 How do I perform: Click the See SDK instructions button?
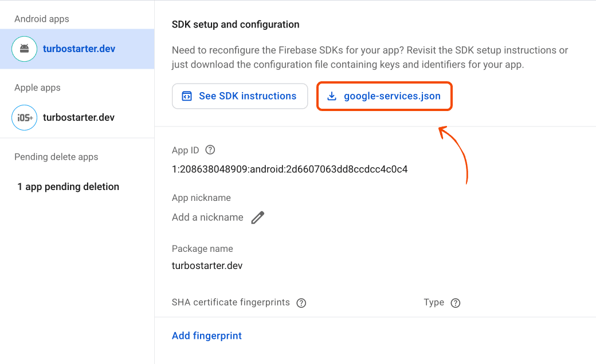(240, 96)
